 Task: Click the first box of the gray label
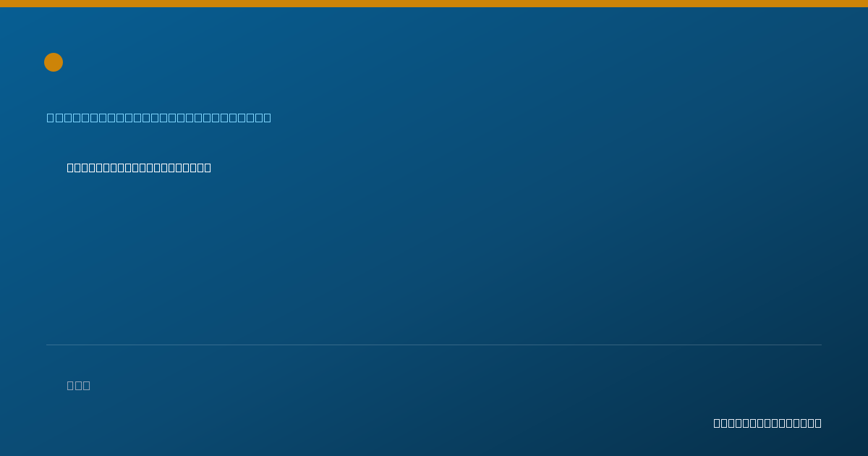click(70, 385)
